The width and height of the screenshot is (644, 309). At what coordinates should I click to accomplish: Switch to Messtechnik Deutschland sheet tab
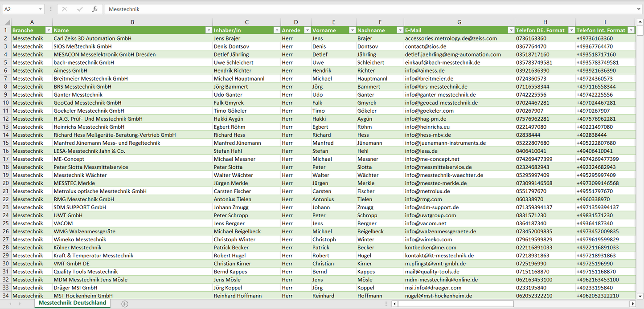pyautogui.click(x=73, y=303)
